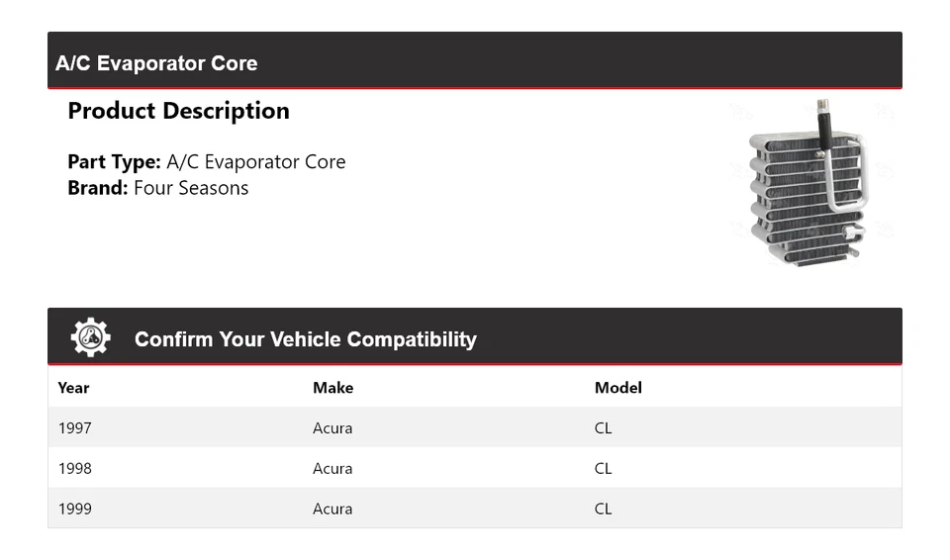Select the Product Description heading
The height and width of the screenshot is (560, 950).
tap(178, 111)
